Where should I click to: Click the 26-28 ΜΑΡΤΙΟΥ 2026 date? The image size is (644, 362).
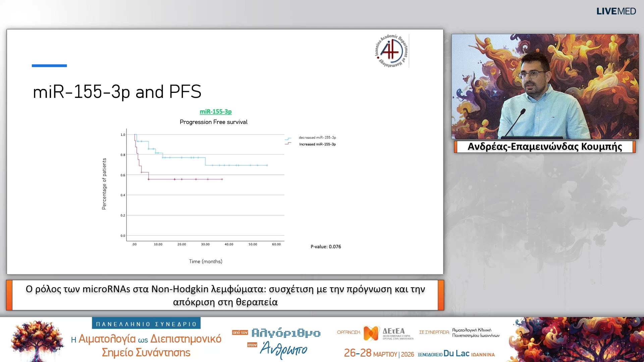[x=379, y=353]
